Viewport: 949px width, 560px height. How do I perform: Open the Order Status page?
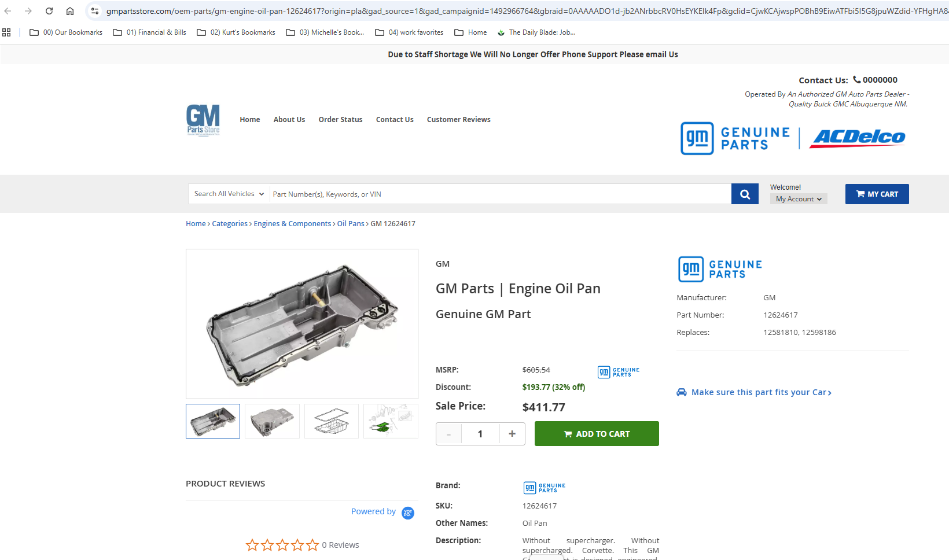coord(340,120)
